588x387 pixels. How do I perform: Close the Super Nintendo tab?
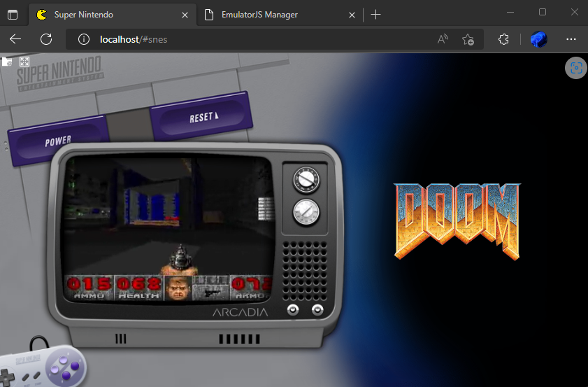[x=185, y=14]
